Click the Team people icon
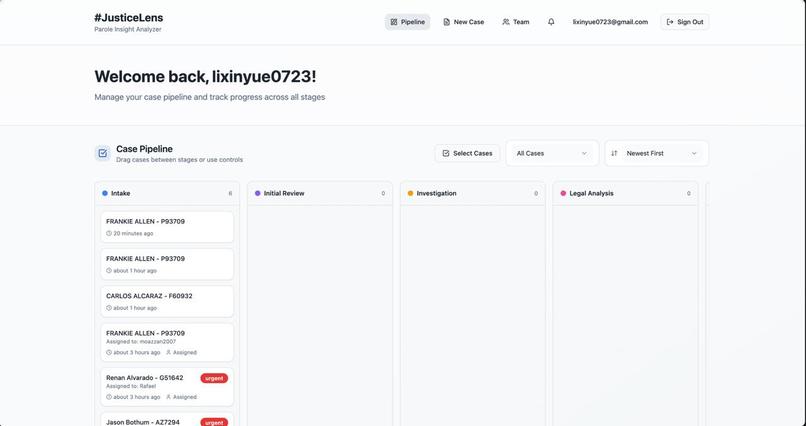806x426 pixels. coord(506,22)
